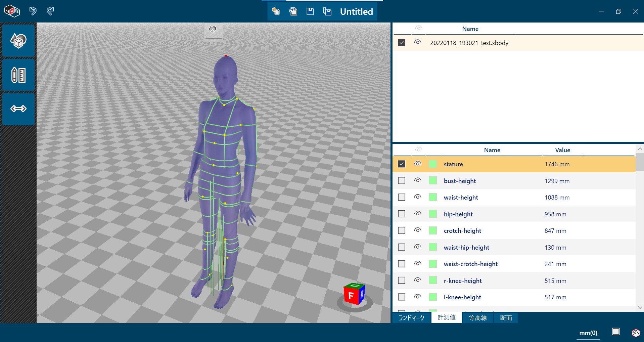The width and height of the screenshot is (644, 342).
Task: Click the save-as export icon
Action: tap(327, 11)
